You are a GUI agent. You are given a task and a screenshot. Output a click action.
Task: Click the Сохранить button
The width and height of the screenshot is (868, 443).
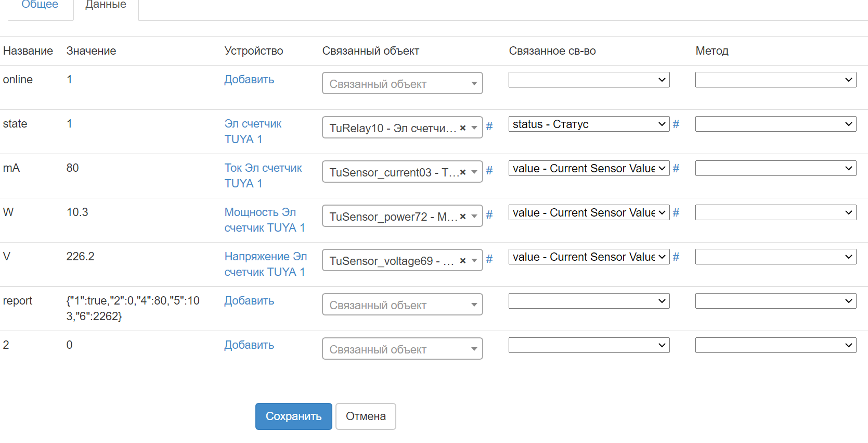coord(293,416)
